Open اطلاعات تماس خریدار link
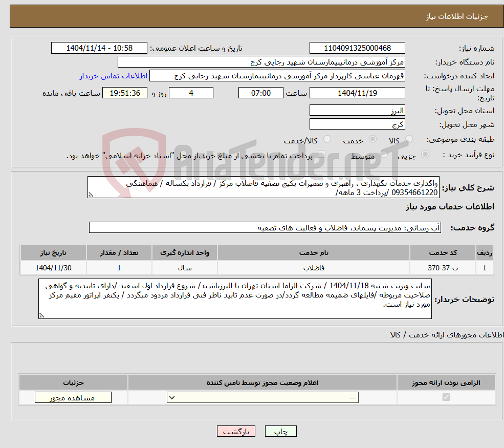504x448 pixels. point(114,76)
